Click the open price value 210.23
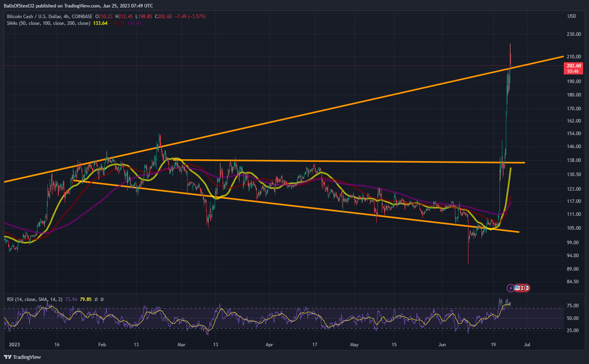Screen dimensions: 589x364 [105, 17]
